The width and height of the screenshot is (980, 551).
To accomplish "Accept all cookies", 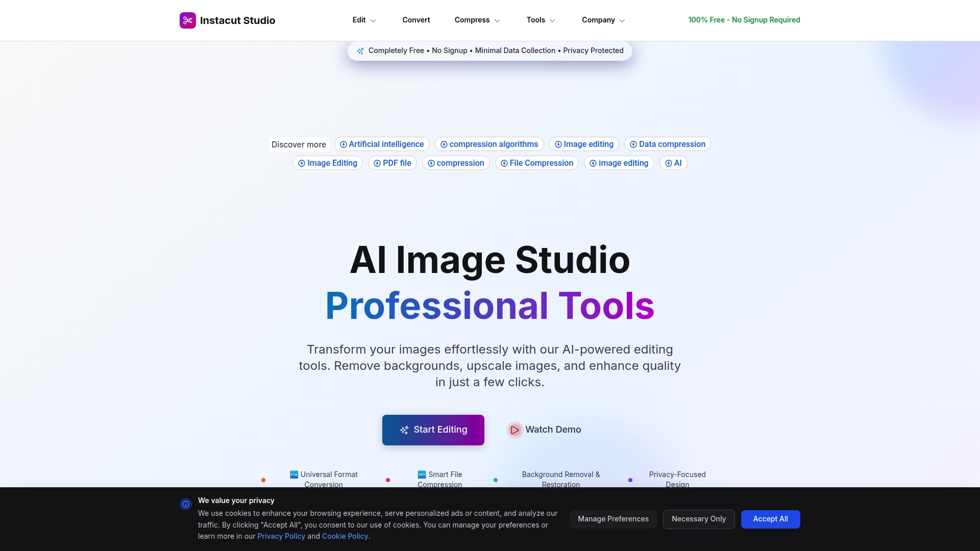I will coord(771,519).
